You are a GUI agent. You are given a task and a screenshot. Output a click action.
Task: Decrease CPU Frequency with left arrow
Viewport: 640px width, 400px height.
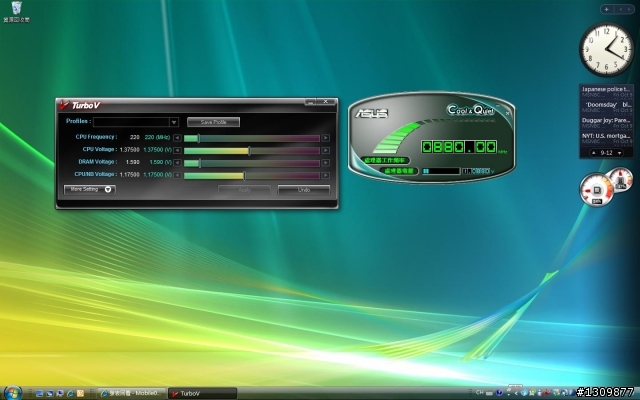click(x=177, y=138)
